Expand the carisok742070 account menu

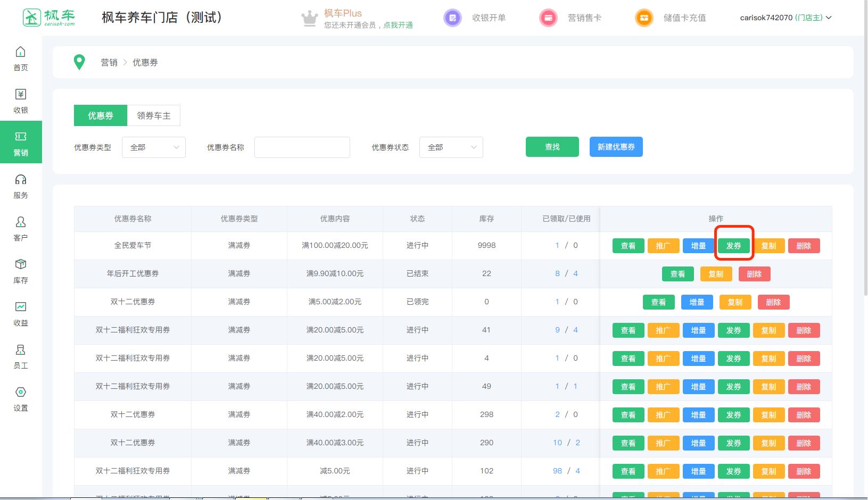tap(785, 18)
